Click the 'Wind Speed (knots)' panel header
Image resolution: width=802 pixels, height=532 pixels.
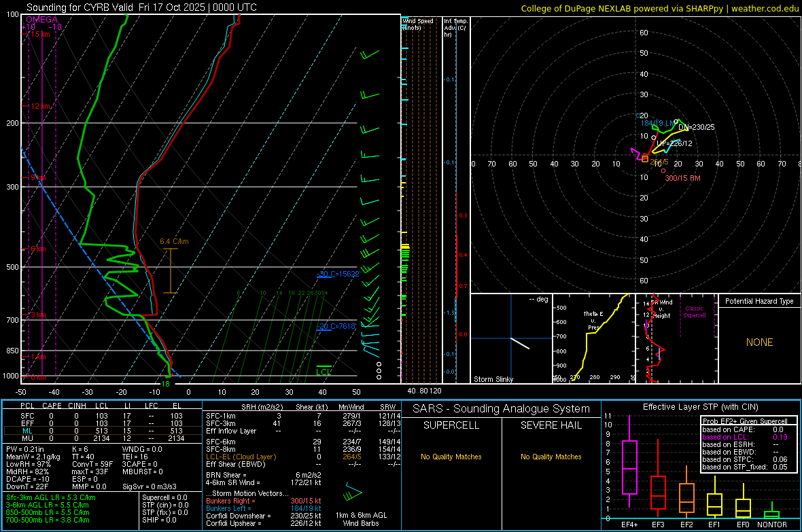[x=417, y=24]
